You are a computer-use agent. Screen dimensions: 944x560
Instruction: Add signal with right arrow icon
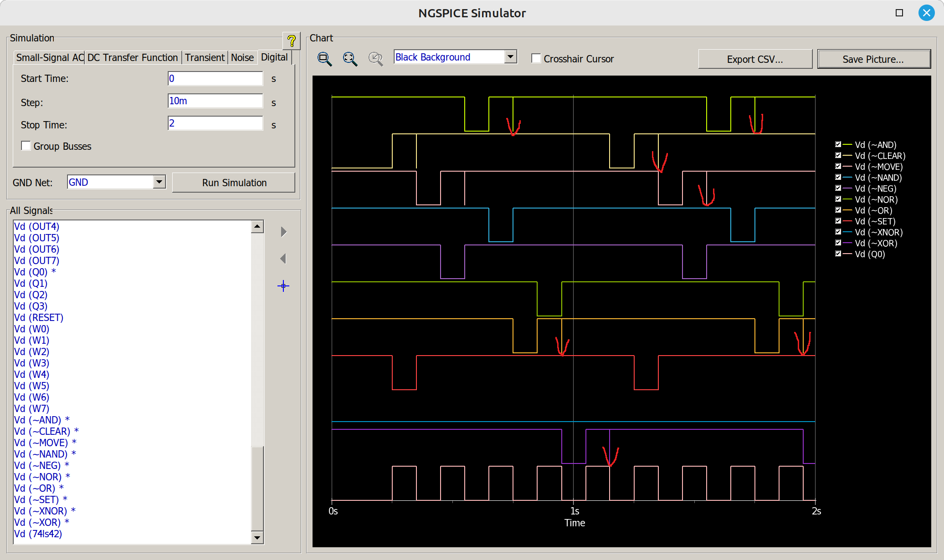pos(283,232)
